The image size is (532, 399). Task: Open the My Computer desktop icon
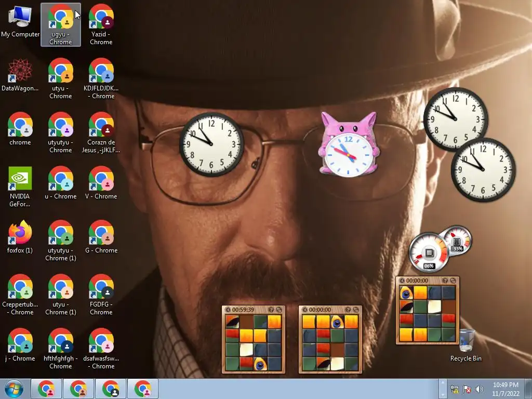click(20, 22)
